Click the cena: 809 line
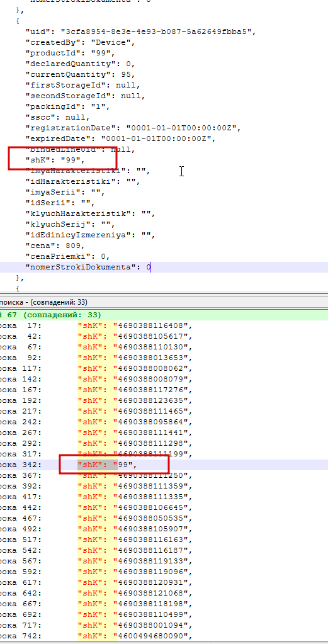The height and width of the screenshot is (644, 328). (x=55, y=245)
